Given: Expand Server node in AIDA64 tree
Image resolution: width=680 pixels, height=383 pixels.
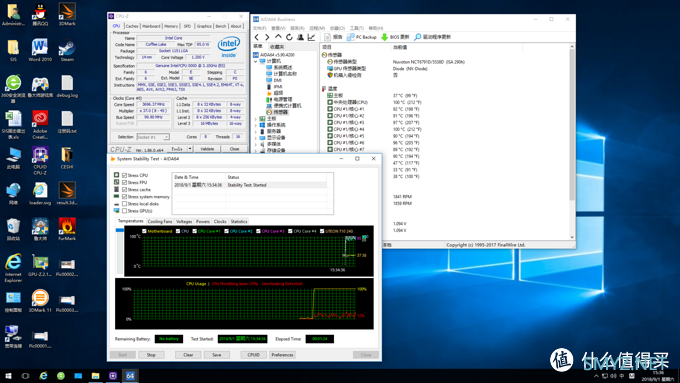Looking at the screenshot, I should (255, 131).
